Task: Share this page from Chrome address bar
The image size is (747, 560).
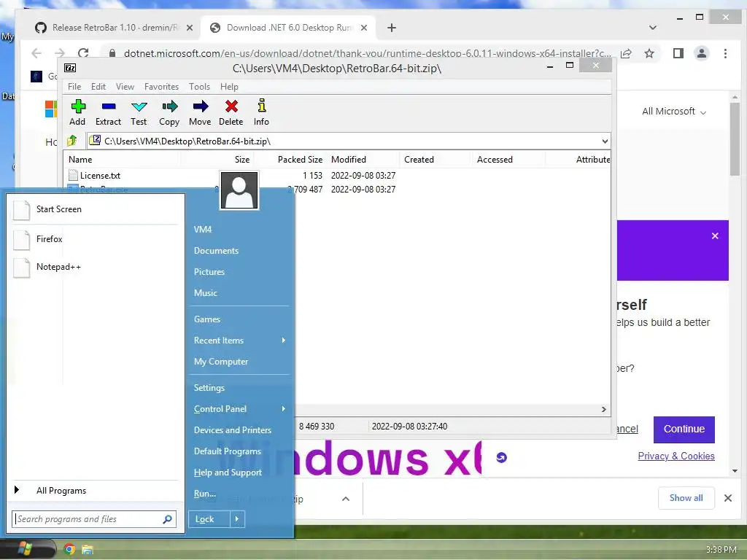Action: click(x=626, y=53)
